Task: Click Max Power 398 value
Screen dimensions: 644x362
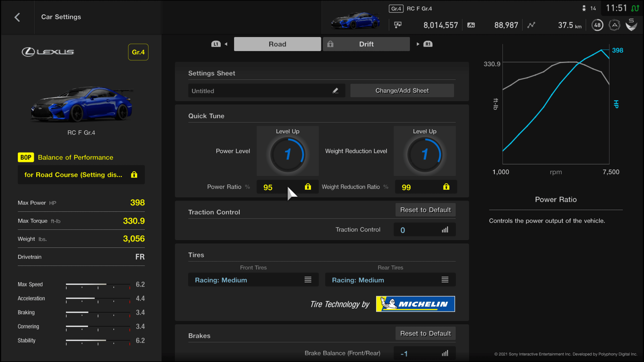Action: (137, 202)
